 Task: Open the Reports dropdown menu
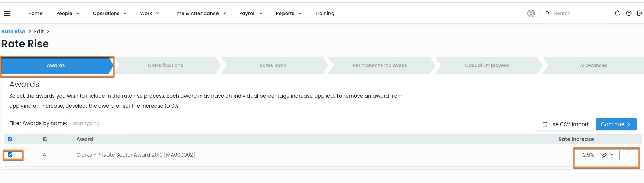289,13
